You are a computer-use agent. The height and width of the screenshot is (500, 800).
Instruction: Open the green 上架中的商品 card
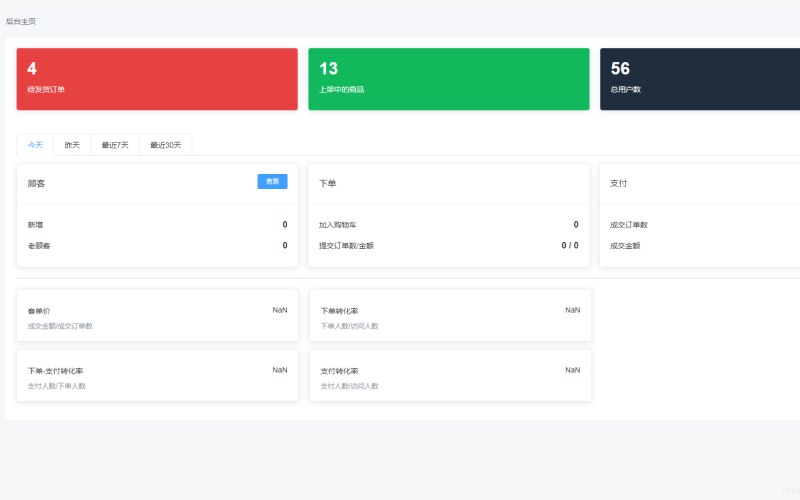(x=448, y=79)
